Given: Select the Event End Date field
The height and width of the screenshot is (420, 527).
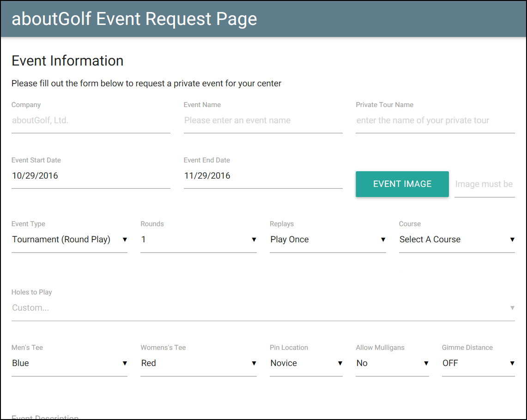Looking at the screenshot, I should (x=263, y=176).
